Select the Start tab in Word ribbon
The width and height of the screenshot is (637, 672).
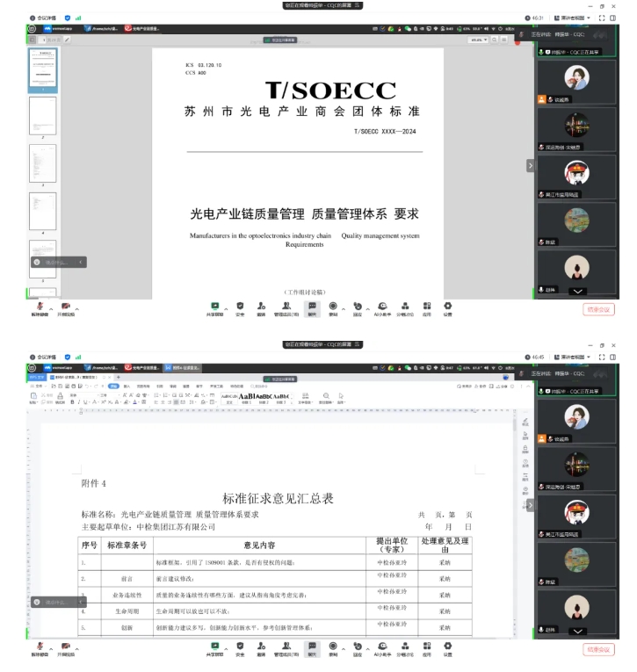coord(113,387)
